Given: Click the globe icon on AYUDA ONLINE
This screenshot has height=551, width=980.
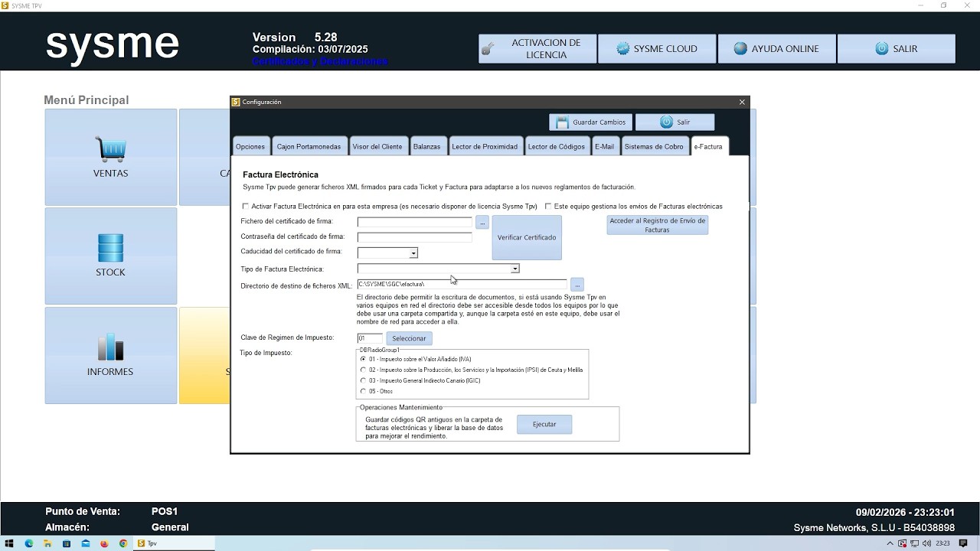Looking at the screenshot, I should point(740,48).
